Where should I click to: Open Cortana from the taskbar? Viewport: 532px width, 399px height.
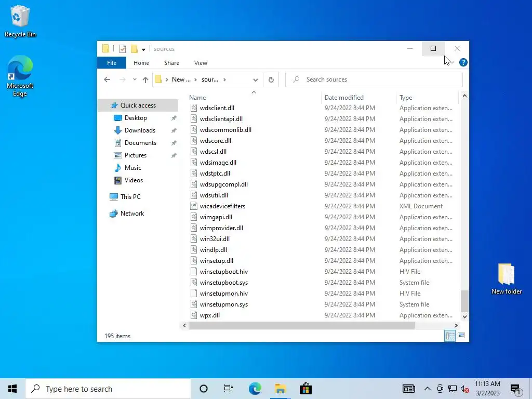tap(204, 389)
